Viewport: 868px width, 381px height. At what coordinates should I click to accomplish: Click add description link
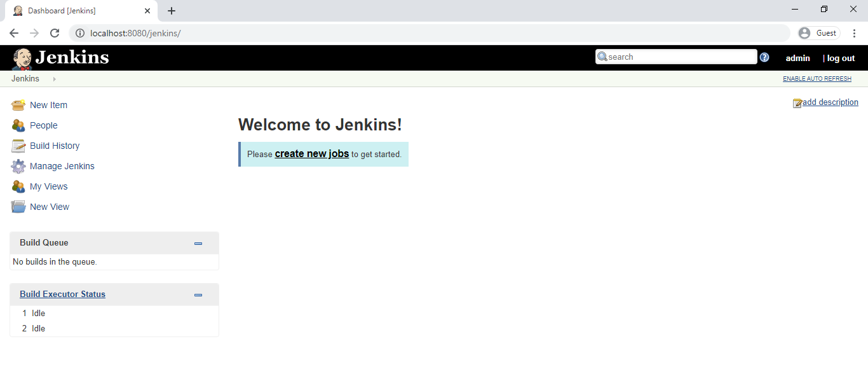831,102
